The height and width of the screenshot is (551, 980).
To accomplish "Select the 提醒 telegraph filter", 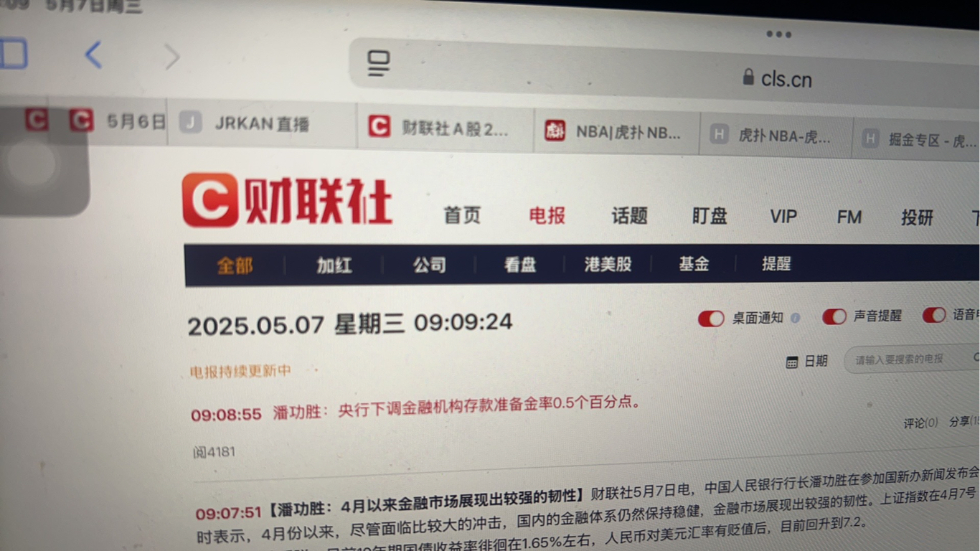I will 776,263.
